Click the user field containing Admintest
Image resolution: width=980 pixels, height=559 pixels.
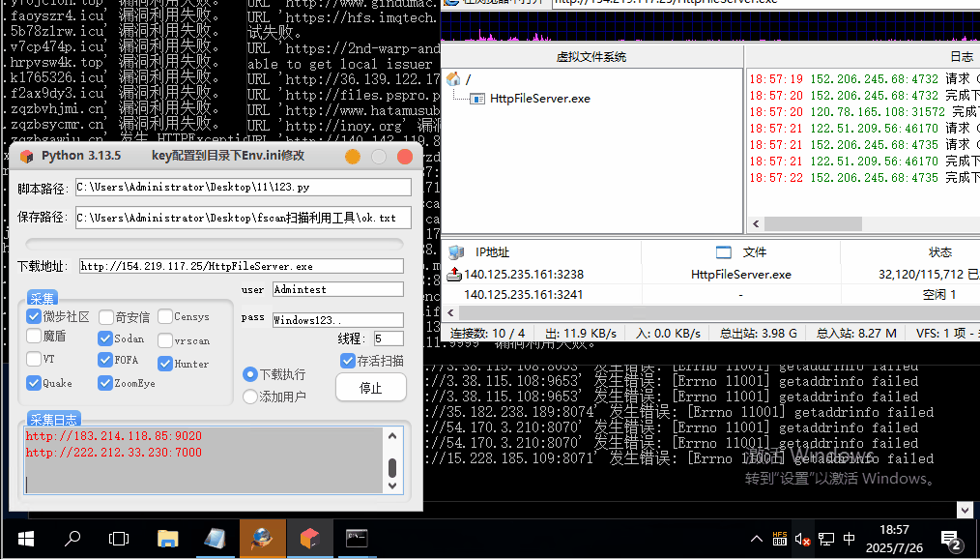338,289
